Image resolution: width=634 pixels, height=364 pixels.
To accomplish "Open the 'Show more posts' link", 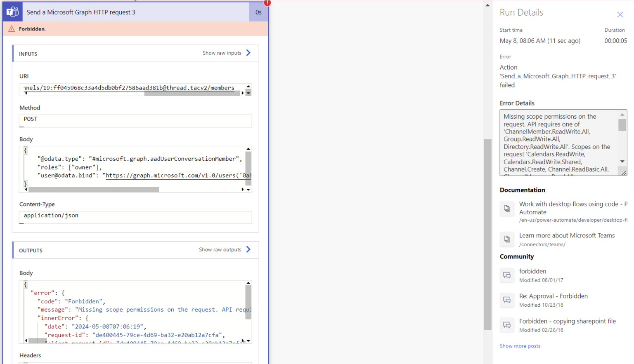I will point(520,346).
